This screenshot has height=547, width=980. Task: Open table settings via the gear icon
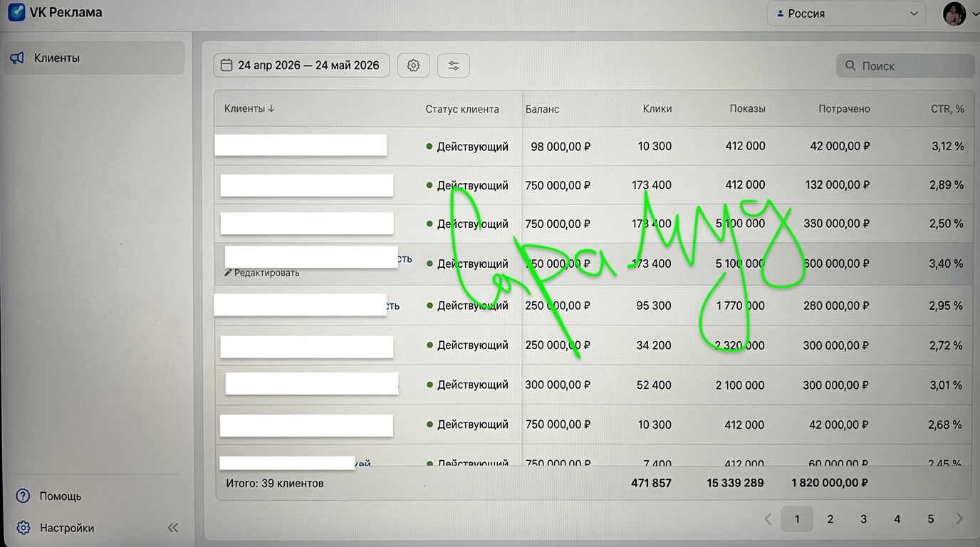click(413, 66)
